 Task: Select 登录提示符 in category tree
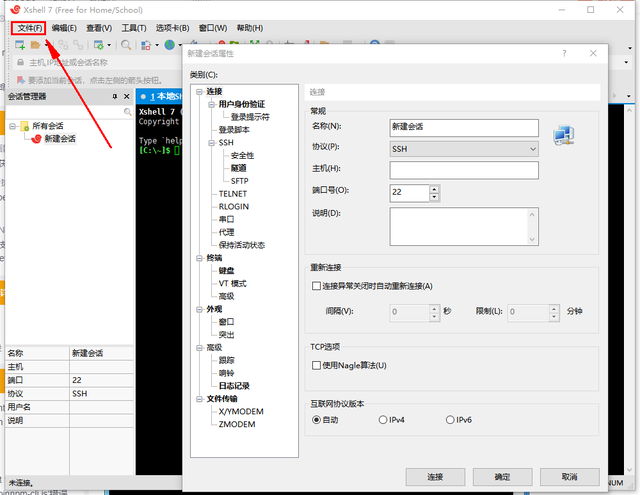(x=250, y=117)
